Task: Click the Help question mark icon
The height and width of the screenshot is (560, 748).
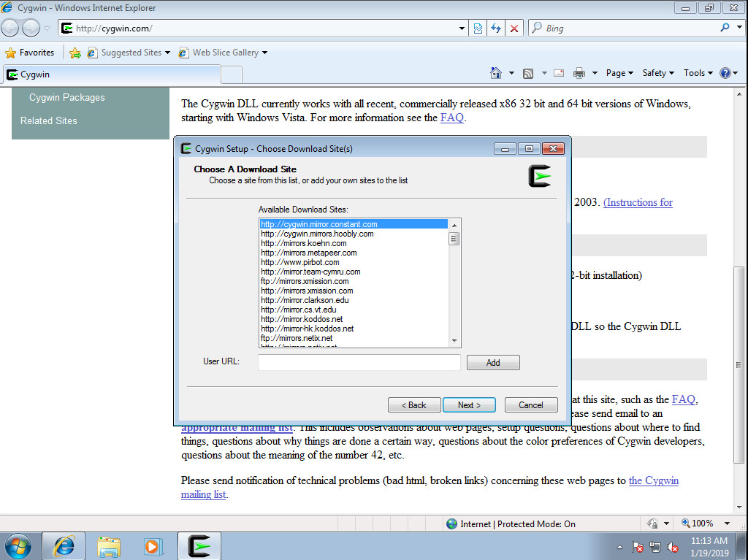Action: click(x=725, y=73)
